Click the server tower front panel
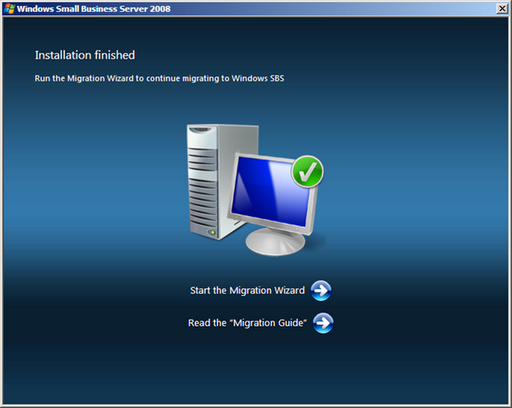This screenshot has width=512, height=408. [x=203, y=182]
